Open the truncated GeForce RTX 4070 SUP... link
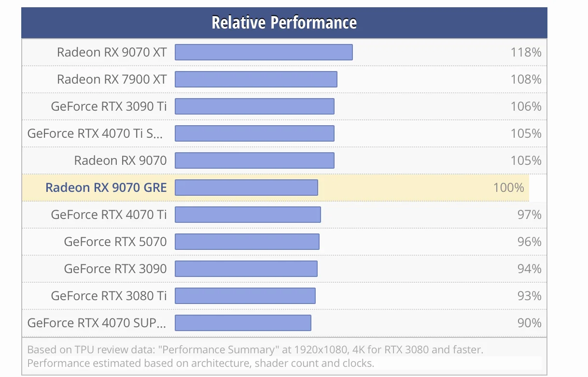Viewport: 588px width, 377px height. [x=97, y=323]
